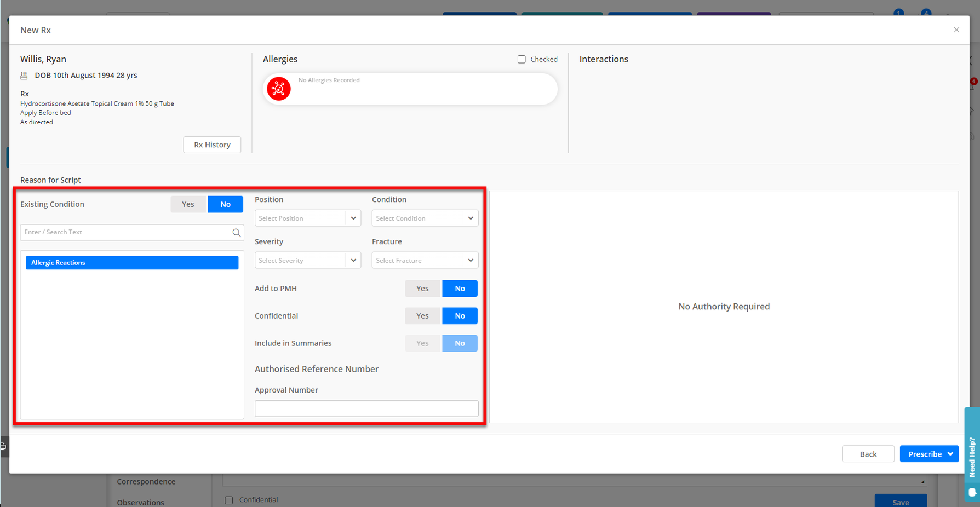Screen dimensions: 980x507
Task: Tick Confidential checkbox in background window
Action: click(229, 500)
